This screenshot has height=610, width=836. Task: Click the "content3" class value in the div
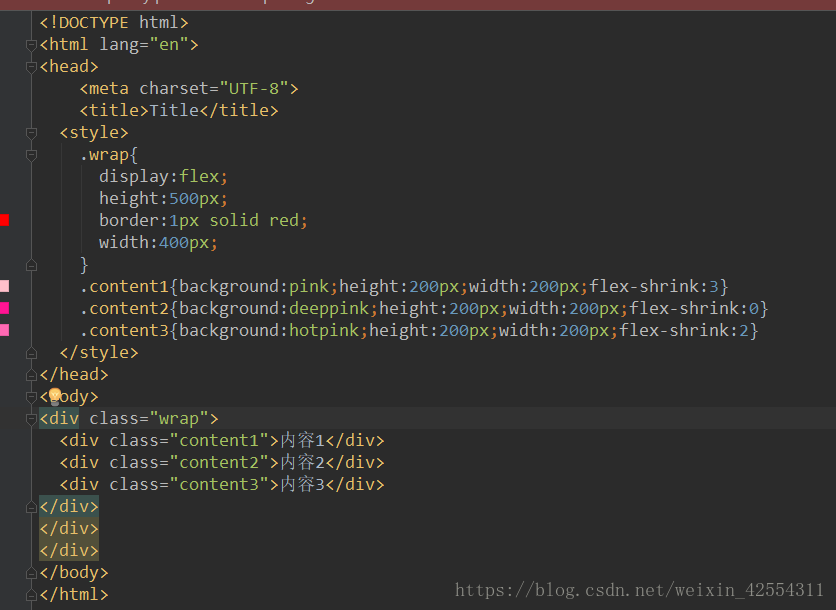tap(219, 484)
